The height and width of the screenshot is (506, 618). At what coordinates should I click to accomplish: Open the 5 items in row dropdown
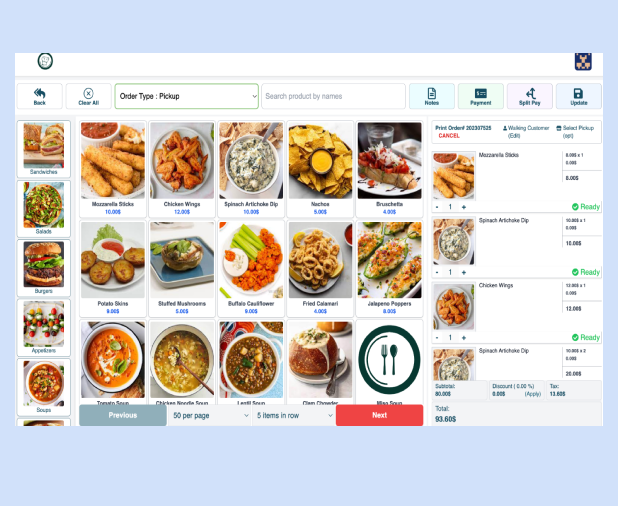[294, 415]
